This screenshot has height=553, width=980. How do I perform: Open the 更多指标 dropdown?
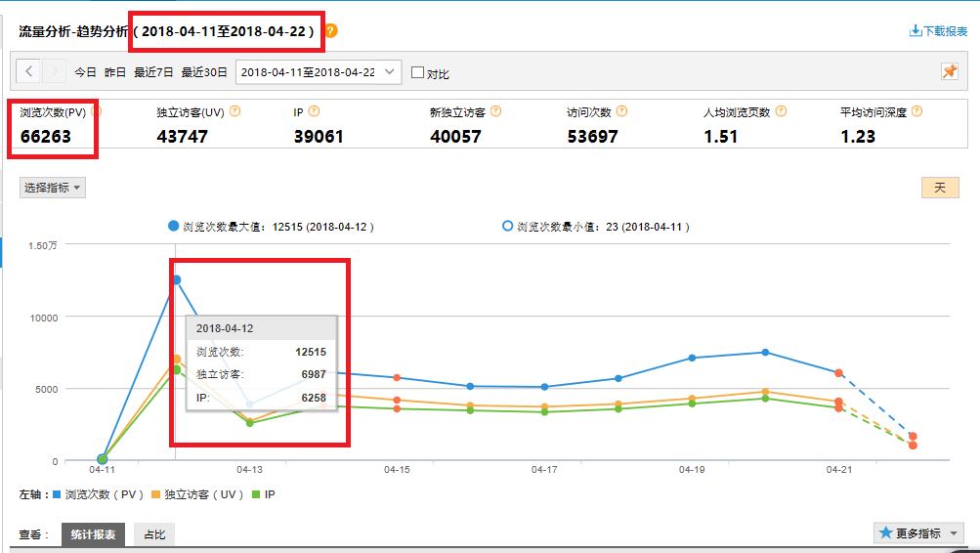click(918, 532)
